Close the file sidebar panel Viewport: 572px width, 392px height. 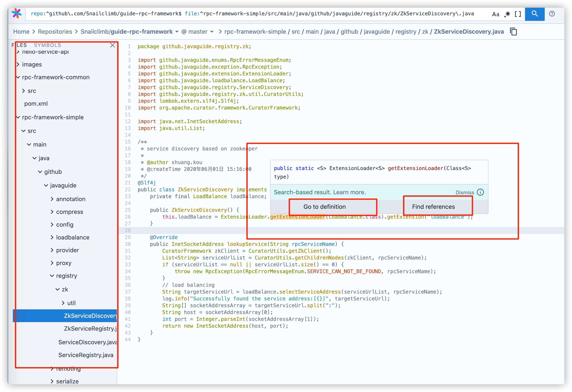click(113, 45)
